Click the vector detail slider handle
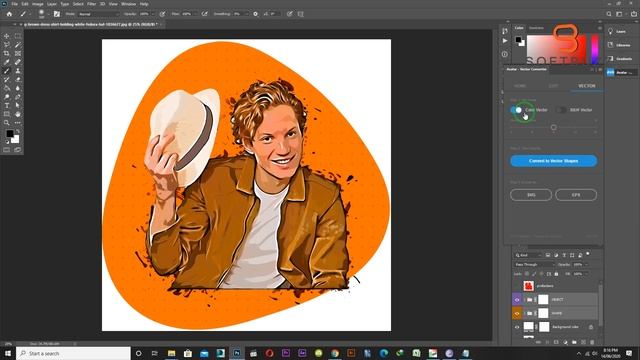 coord(553,127)
